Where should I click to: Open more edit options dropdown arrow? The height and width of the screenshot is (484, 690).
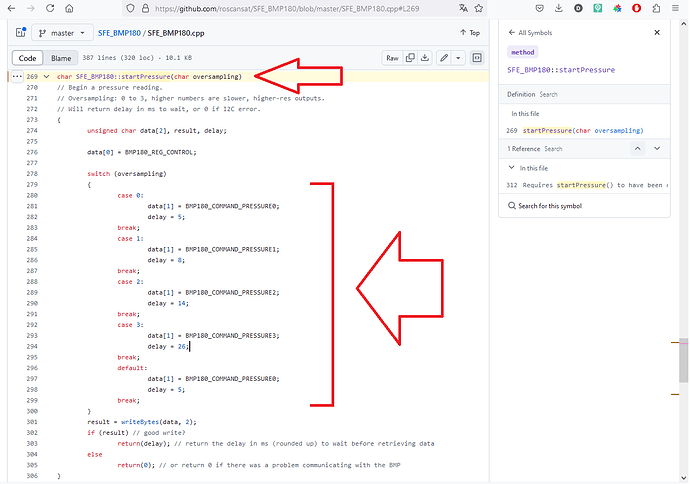pos(458,58)
